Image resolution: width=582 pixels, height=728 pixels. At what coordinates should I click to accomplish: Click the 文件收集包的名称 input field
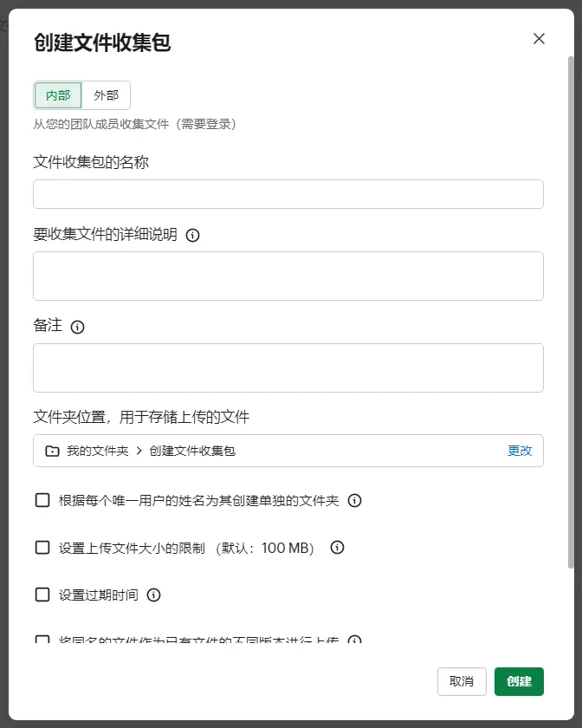point(288,194)
